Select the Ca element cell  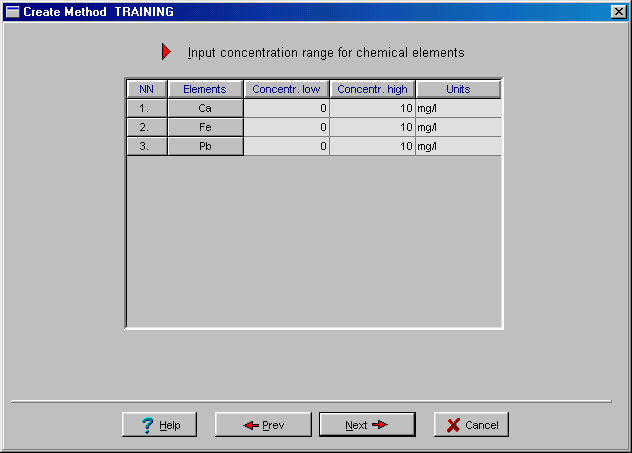pos(205,108)
